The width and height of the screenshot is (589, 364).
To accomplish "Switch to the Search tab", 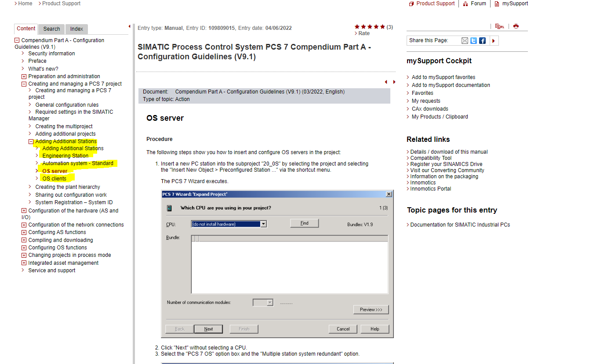I will point(51,29).
